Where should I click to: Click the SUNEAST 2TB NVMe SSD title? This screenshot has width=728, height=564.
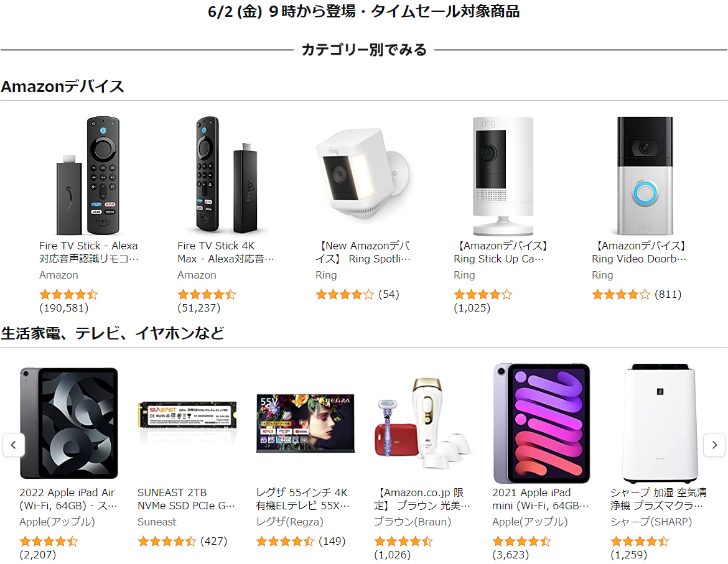[186, 499]
